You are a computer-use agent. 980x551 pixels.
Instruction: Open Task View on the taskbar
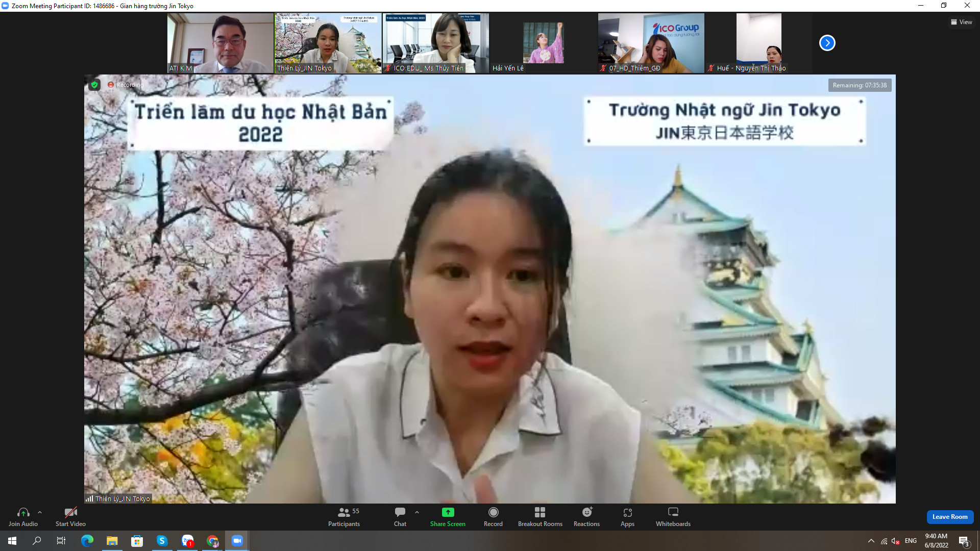point(61,541)
